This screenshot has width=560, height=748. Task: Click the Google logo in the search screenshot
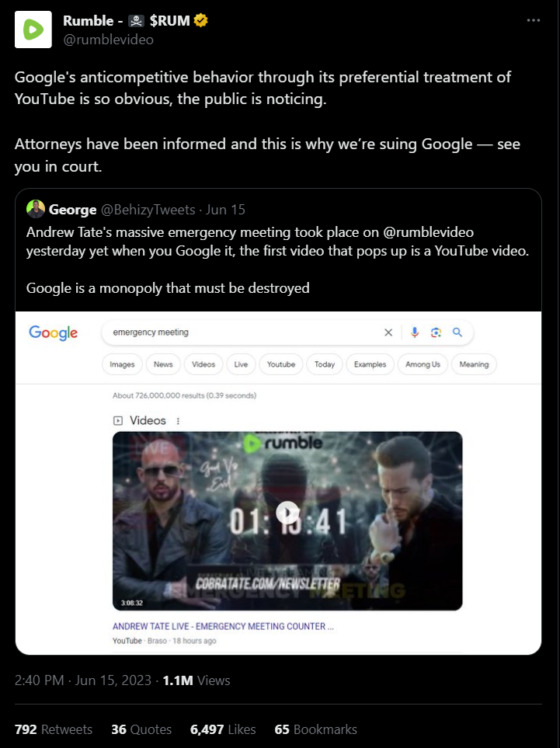tap(52, 332)
